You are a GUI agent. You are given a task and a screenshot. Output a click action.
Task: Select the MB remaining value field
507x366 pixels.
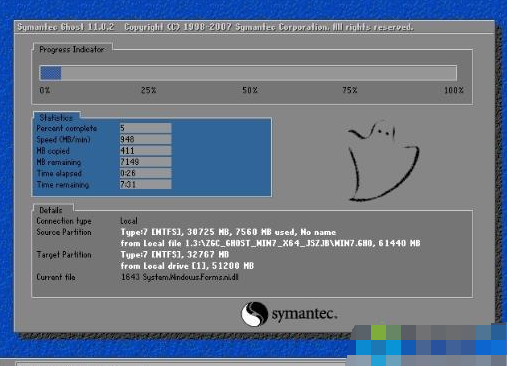click(x=145, y=162)
